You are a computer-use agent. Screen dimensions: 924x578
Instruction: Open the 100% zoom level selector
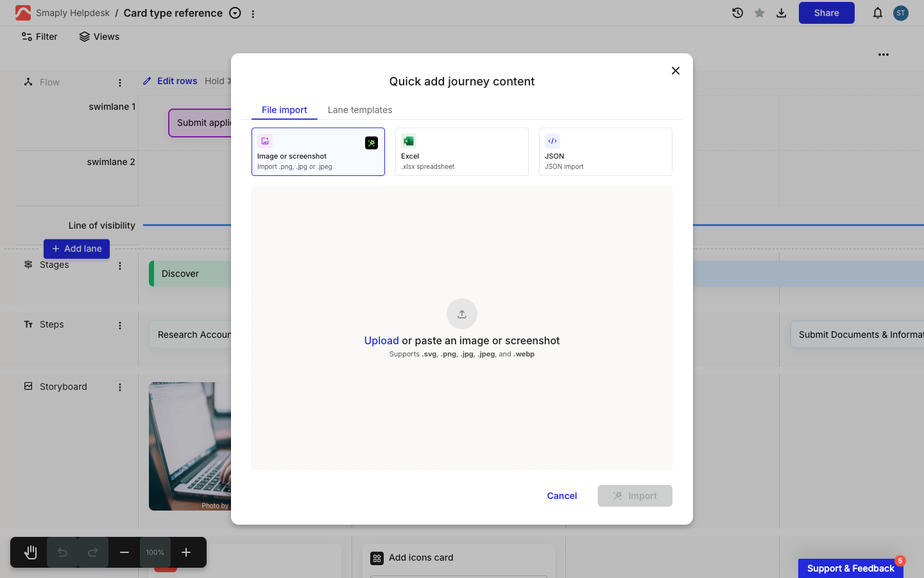pyautogui.click(x=155, y=552)
